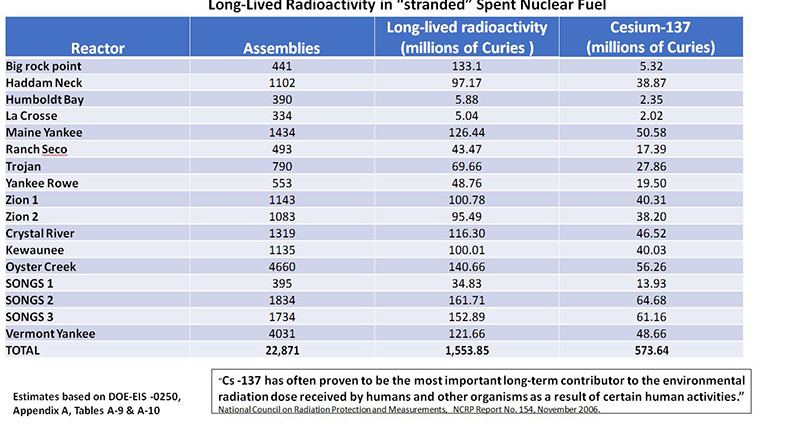This screenshot has height=437, width=800.
Task: Select the cesium value 46.52
Action: [652, 234]
